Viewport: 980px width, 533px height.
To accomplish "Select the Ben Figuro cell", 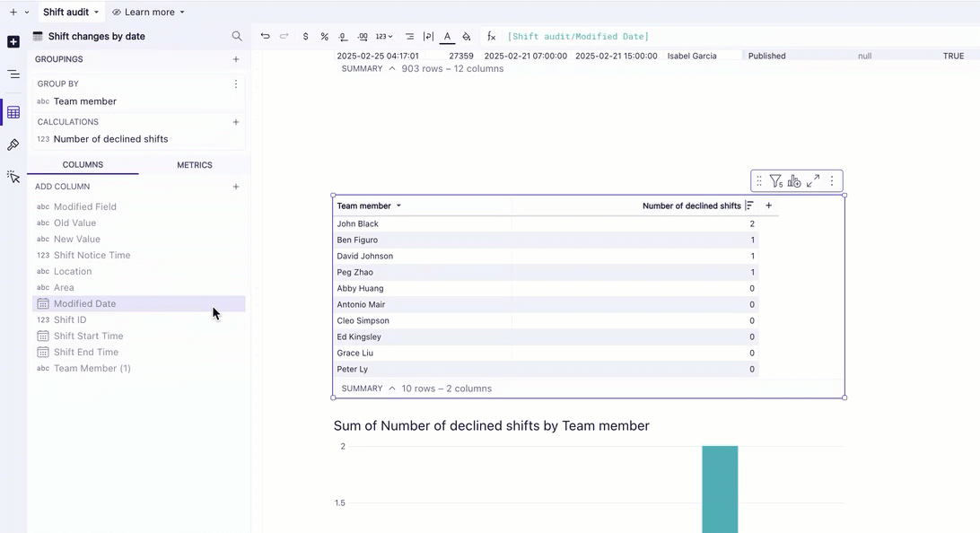I will pos(423,240).
